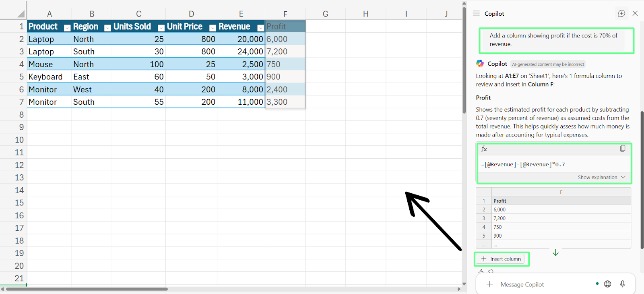Select row 10 header

[19, 140]
